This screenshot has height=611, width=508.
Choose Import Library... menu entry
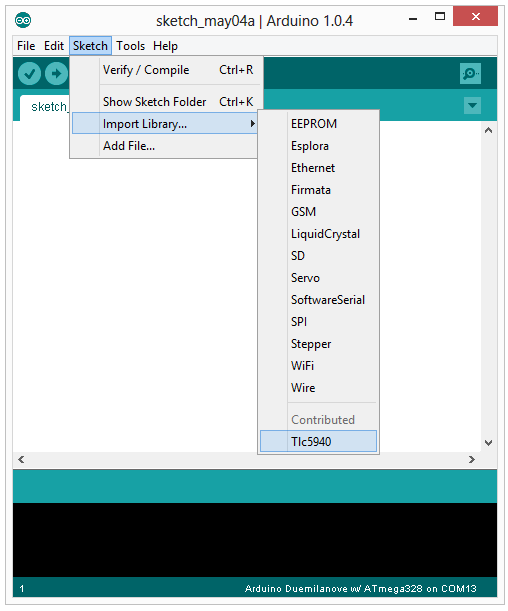tap(164, 124)
